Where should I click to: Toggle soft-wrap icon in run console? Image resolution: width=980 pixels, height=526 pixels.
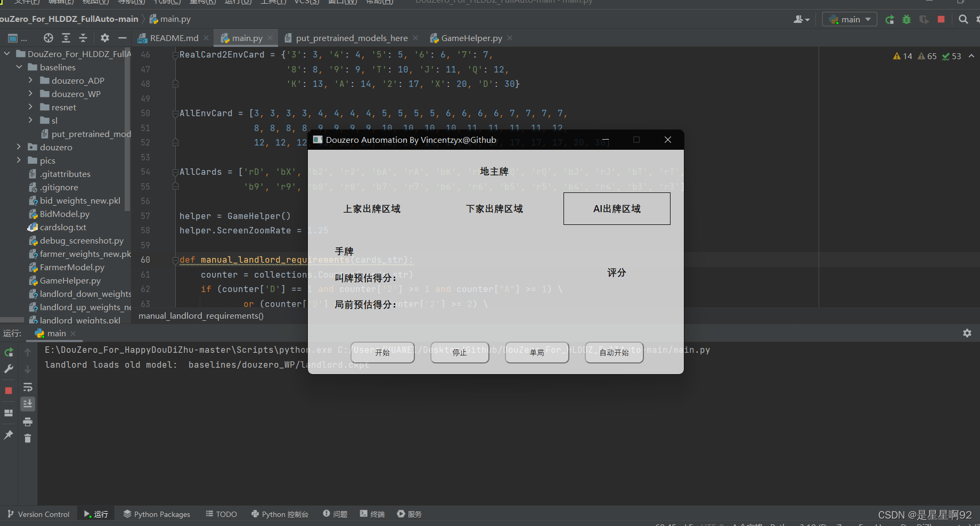point(28,387)
